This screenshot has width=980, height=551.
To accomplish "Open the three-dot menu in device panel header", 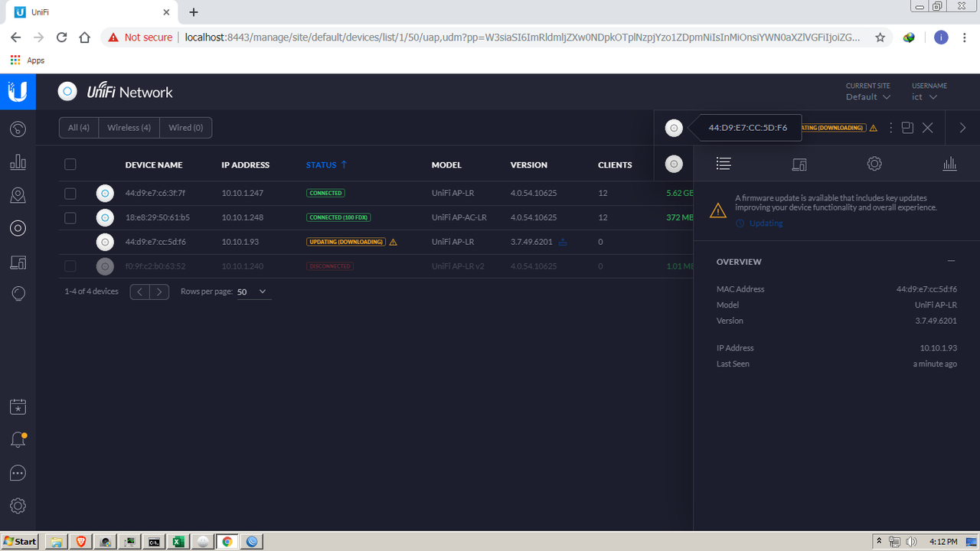I will [x=890, y=128].
